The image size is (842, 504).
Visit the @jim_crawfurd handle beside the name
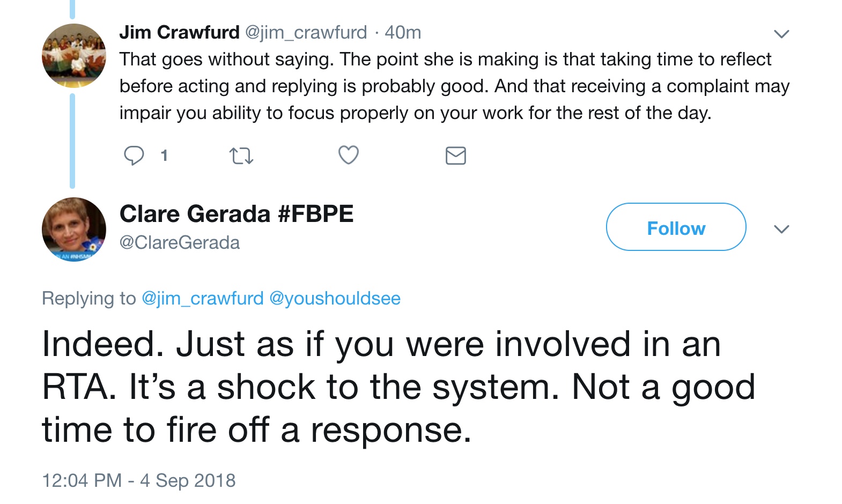coord(306,33)
